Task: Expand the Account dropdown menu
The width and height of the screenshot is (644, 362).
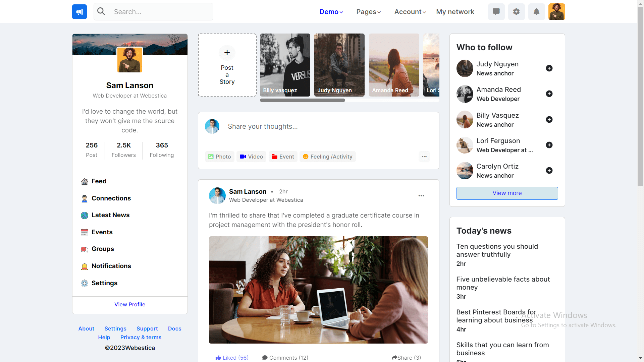Action: click(410, 12)
